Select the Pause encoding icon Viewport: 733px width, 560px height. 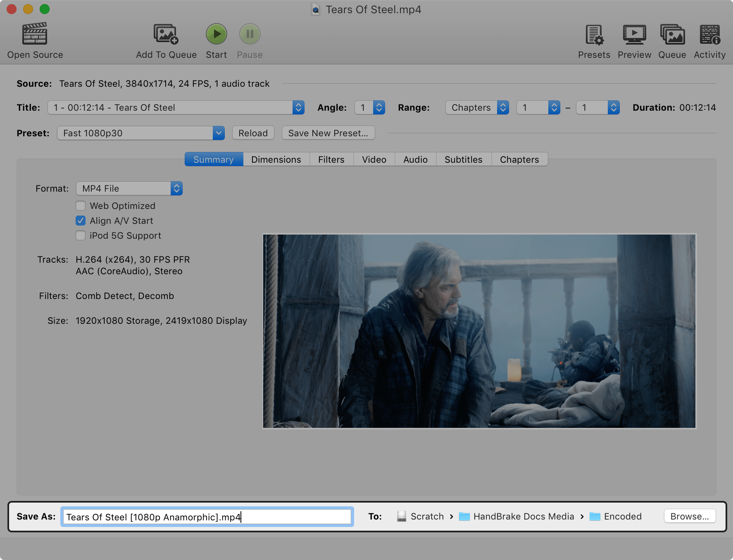250,34
